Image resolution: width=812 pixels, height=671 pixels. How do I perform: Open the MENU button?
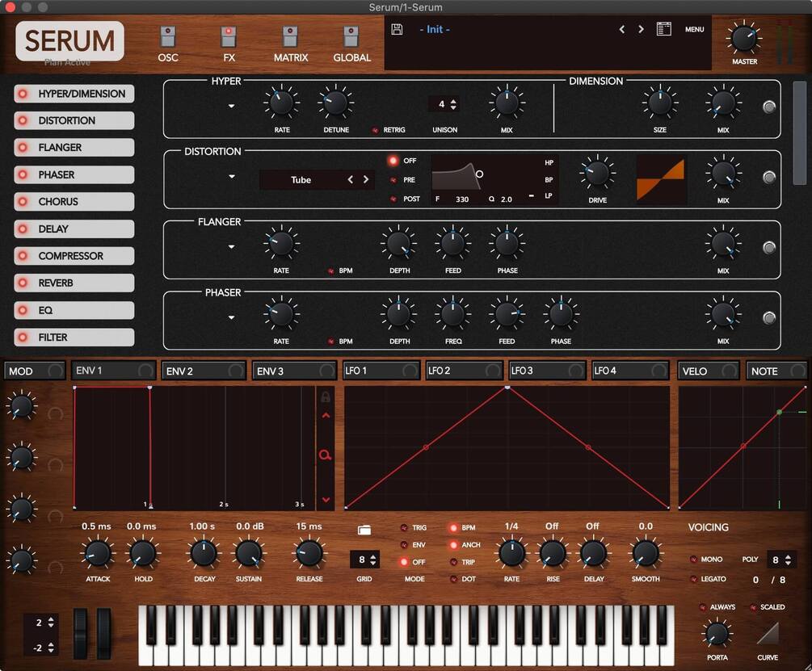coord(695,30)
